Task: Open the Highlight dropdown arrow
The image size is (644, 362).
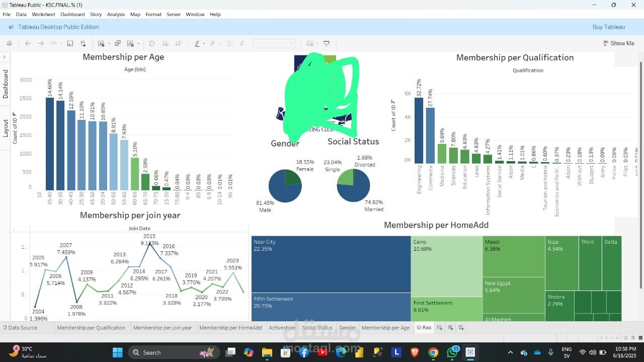Action: pyautogui.click(x=204, y=44)
